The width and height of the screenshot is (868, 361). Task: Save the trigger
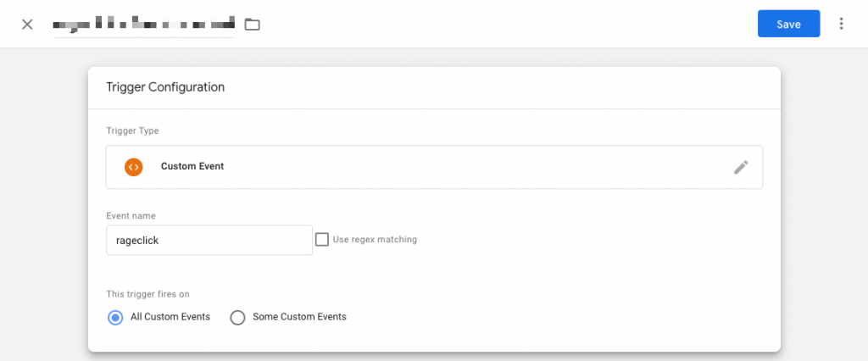(788, 24)
